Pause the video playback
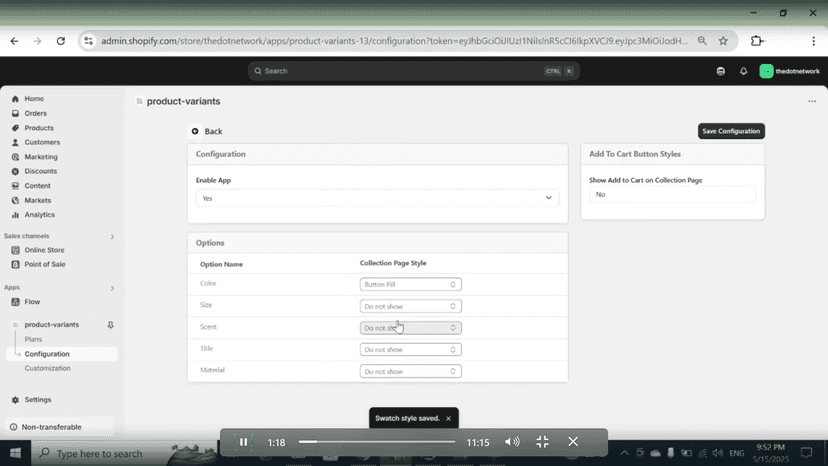This screenshot has width=828, height=466. click(243, 442)
